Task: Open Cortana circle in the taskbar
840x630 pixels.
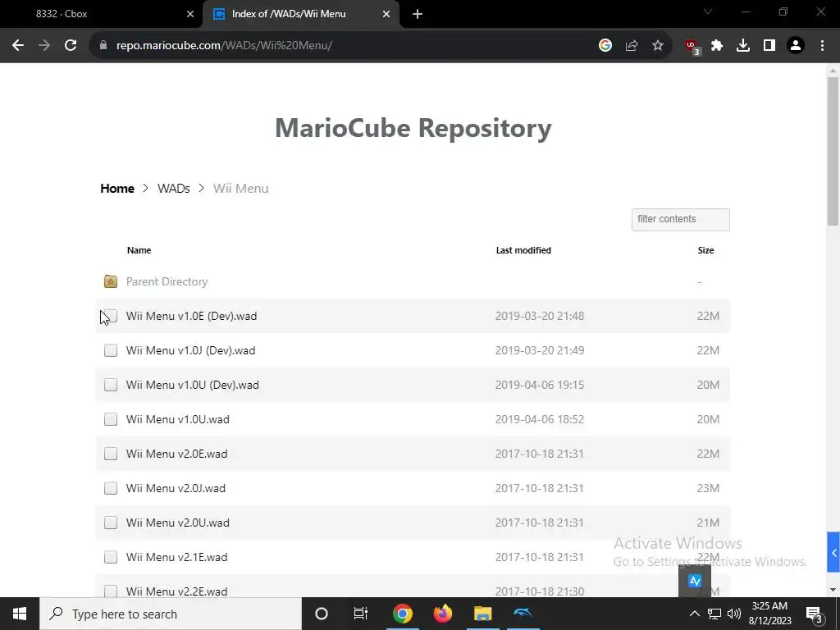Action: point(322,614)
